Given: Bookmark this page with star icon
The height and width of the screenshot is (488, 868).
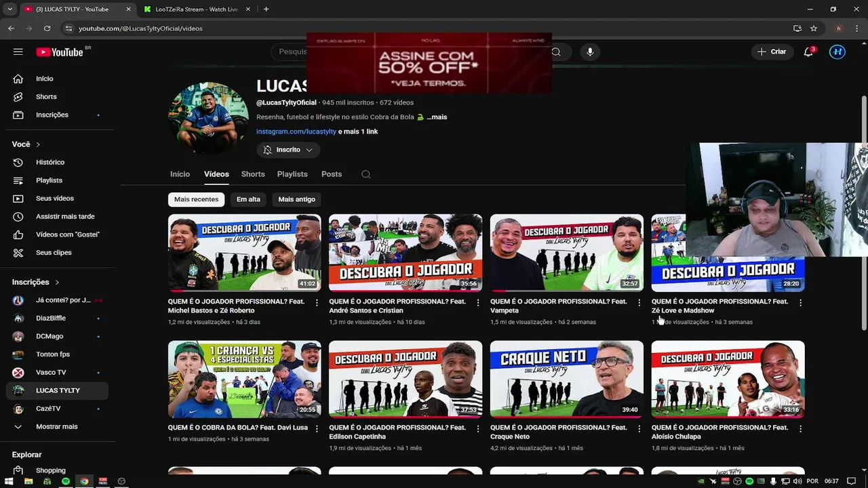Looking at the screenshot, I should pos(814,28).
